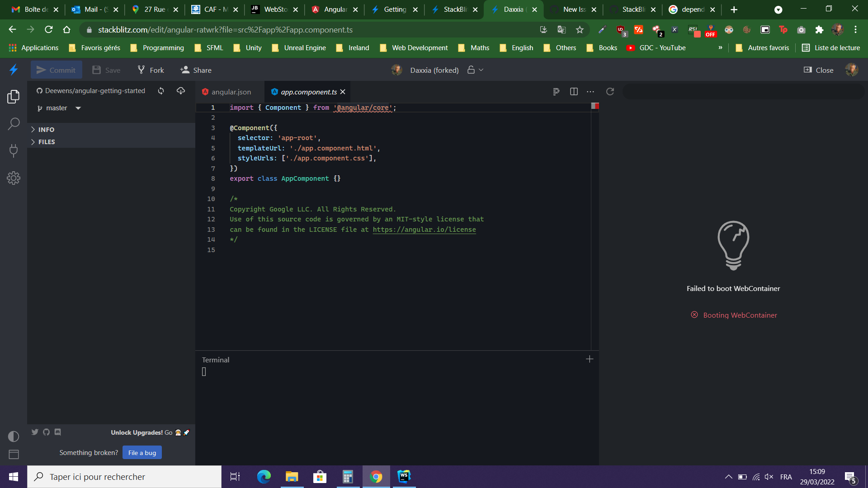The height and width of the screenshot is (488, 868).
Task: Bookmark this page with the star icon
Action: click(580, 30)
